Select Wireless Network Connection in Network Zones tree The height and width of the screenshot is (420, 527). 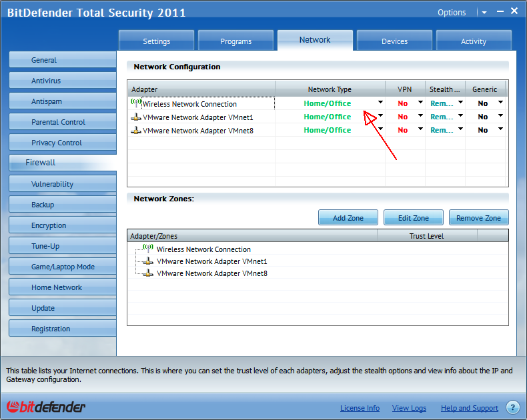tap(203, 249)
